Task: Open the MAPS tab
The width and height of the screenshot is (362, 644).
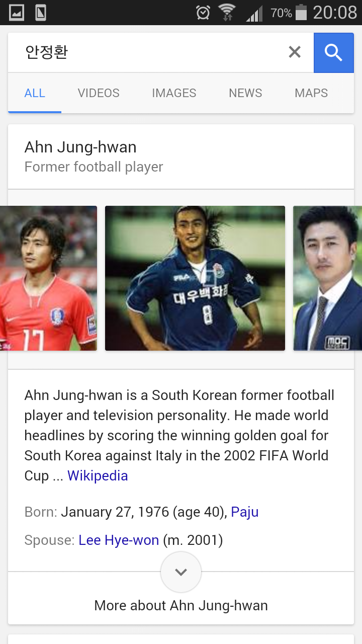Action: 311,93
